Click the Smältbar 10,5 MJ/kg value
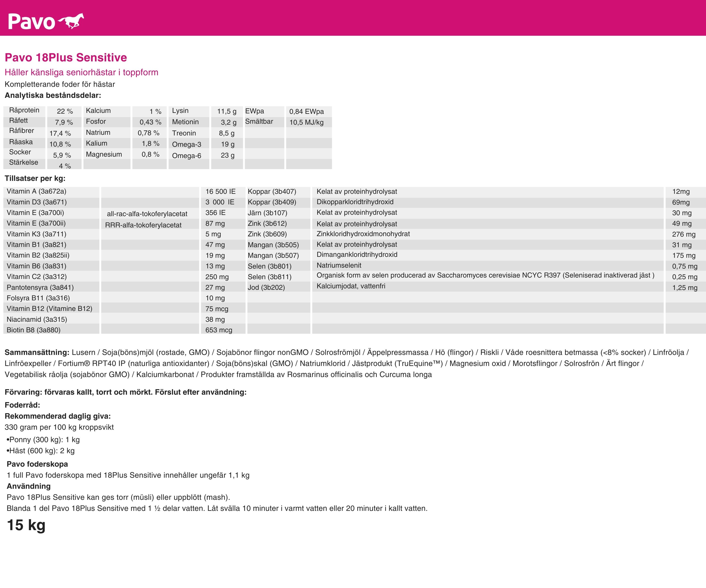The height and width of the screenshot is (588, 706). (306, 122)
